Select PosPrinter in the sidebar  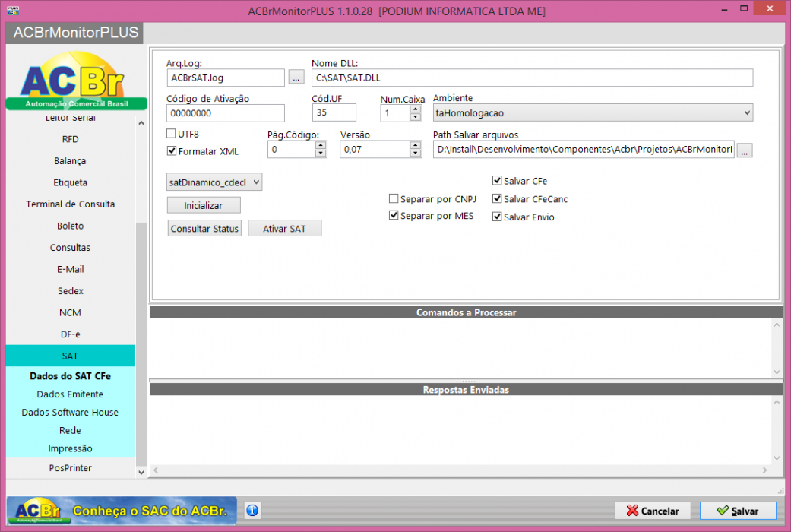pos(71,468)
